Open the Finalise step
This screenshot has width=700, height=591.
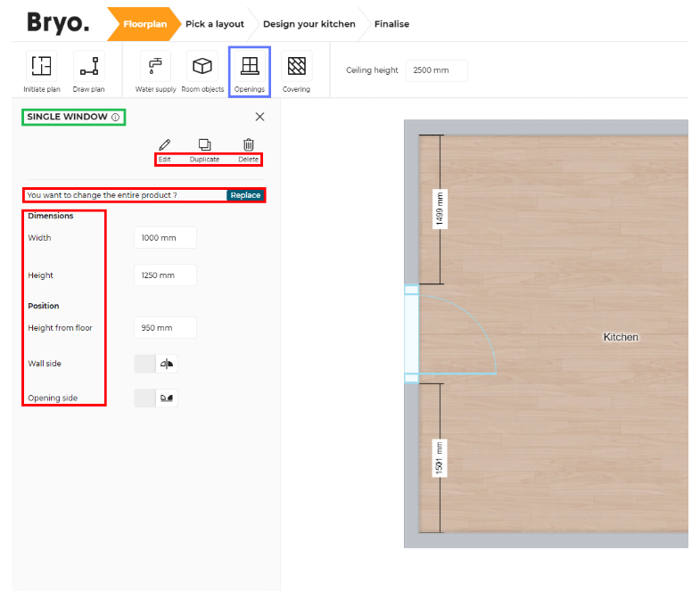click(391, 24)
